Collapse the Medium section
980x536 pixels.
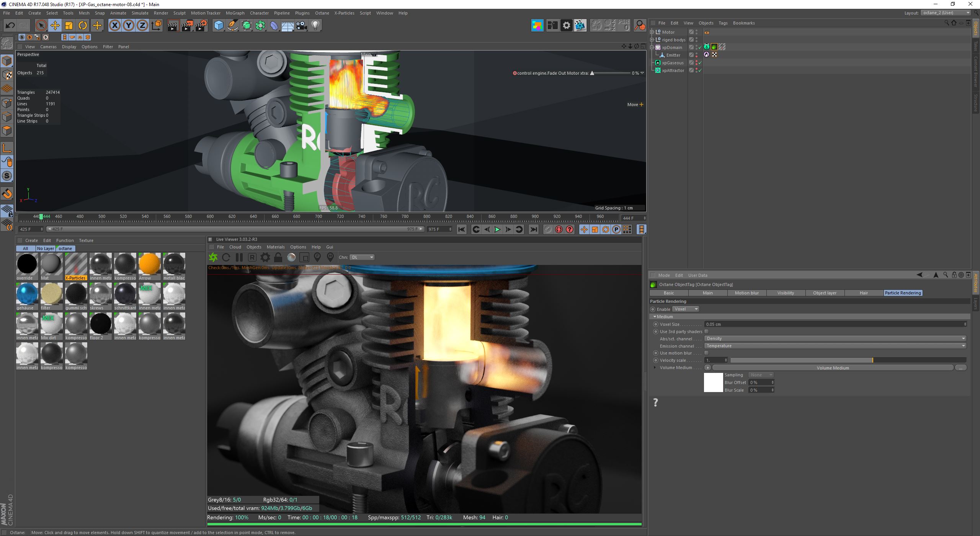655,317
